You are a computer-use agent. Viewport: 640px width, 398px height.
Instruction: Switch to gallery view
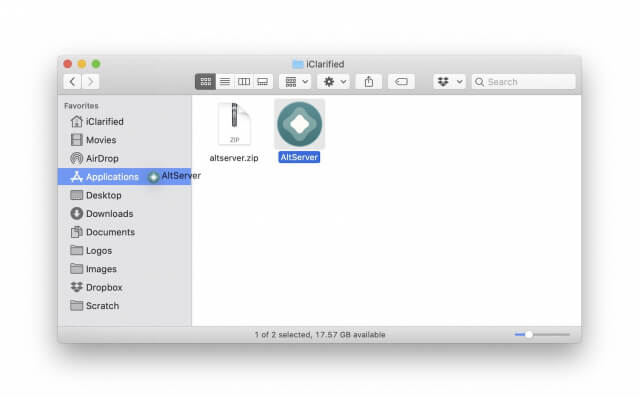pyautogui.click(x=262, y=82)
